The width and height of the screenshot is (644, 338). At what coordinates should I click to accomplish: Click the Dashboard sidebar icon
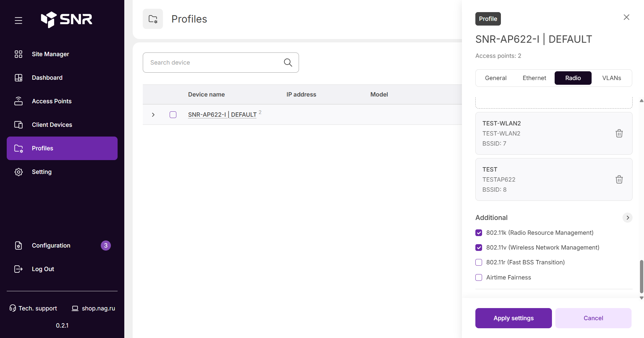pos(18,78)
